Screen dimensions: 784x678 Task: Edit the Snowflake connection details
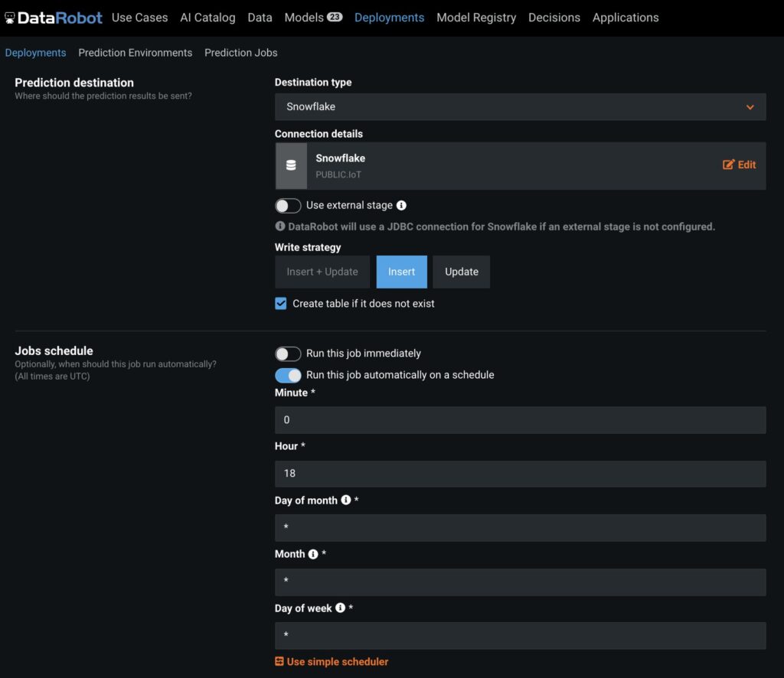coord(739,165)
